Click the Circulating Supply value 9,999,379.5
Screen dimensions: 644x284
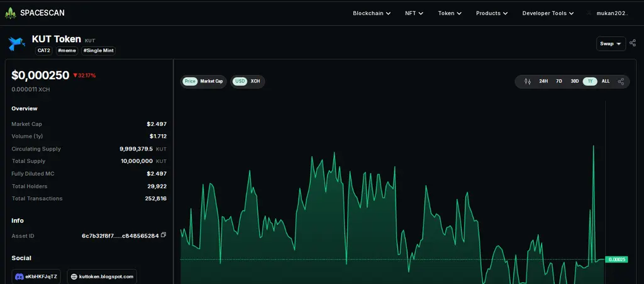click(x=136, y=149)
